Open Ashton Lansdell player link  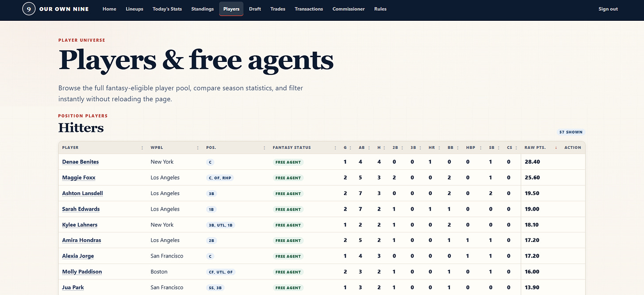(x=82, y=193)
